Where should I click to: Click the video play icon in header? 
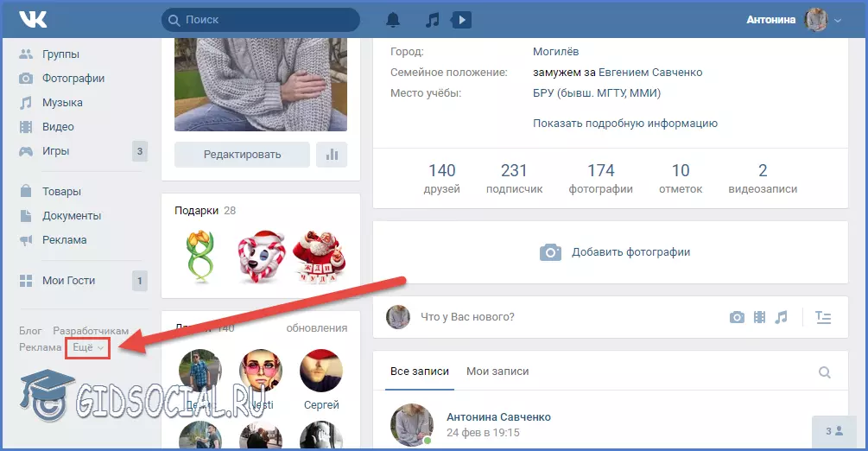pyautogui.click(x=462, y=20)
